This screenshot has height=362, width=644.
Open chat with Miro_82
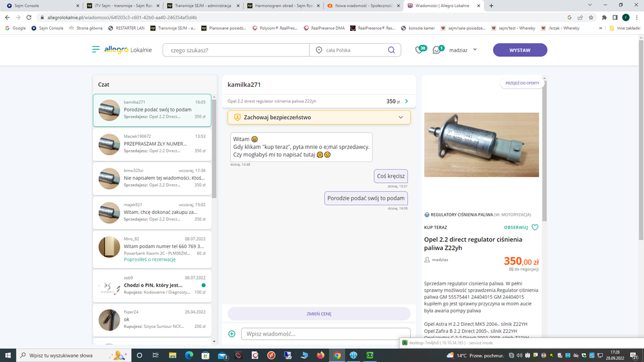[152, 249]
